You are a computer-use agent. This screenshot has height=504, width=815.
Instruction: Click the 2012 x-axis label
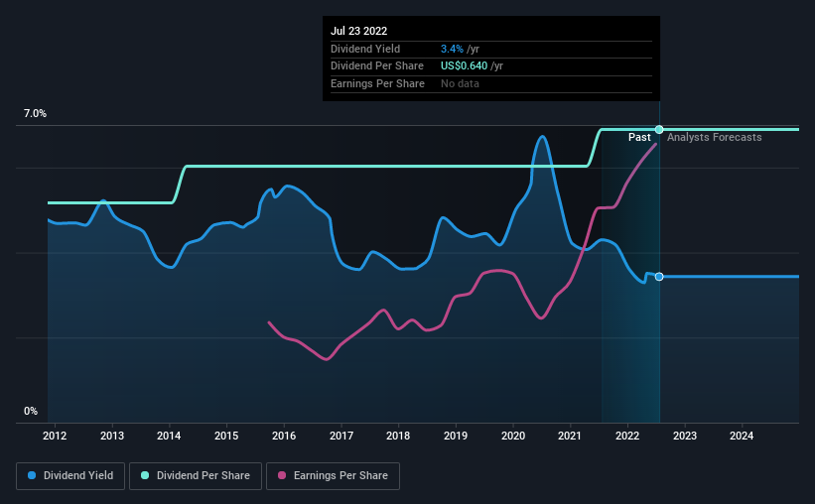55,436
